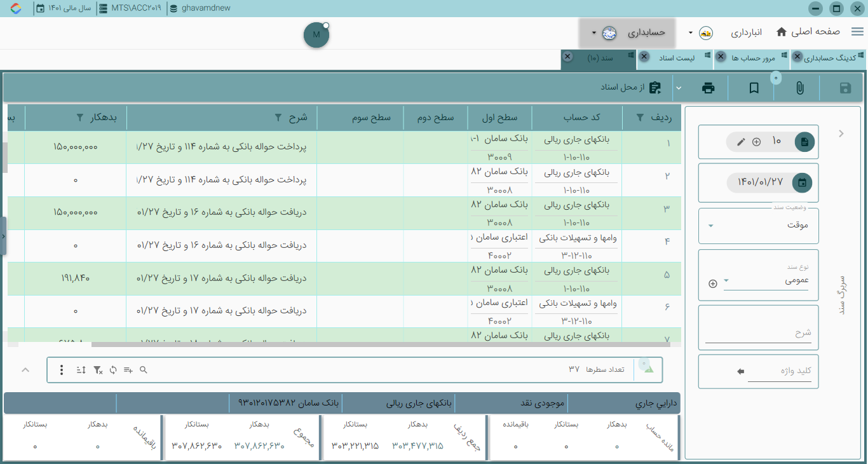Screen dimensions: 868x464
Task: Click the application logo icon
Action: (17, 8)
